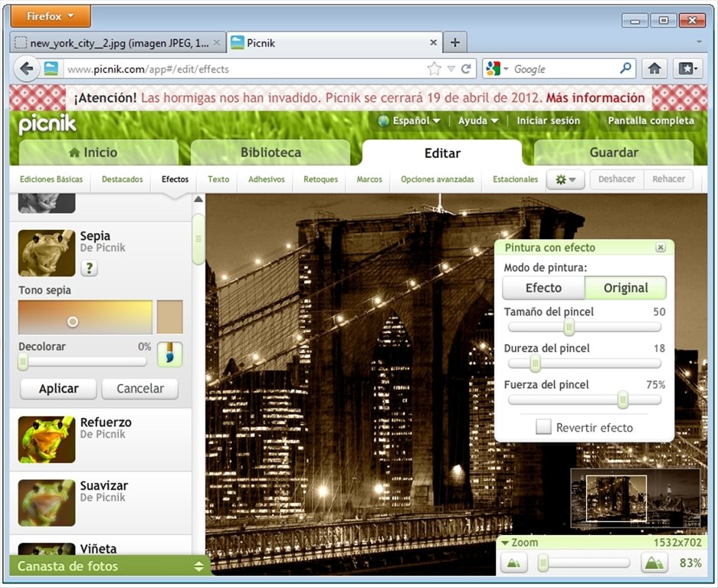The image size is (718, 588).
Task: Click the Decolorar slider handle
Action: click(23, 363)
